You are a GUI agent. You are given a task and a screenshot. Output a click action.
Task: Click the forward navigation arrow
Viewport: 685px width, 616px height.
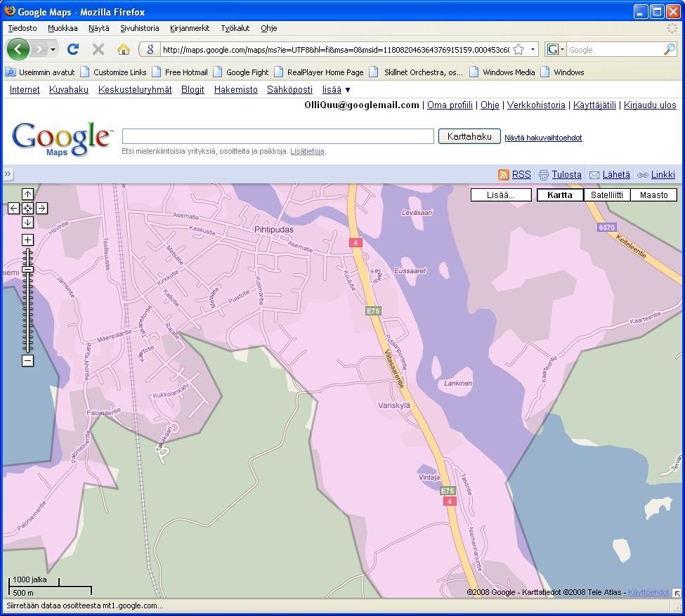pos(39,49)
